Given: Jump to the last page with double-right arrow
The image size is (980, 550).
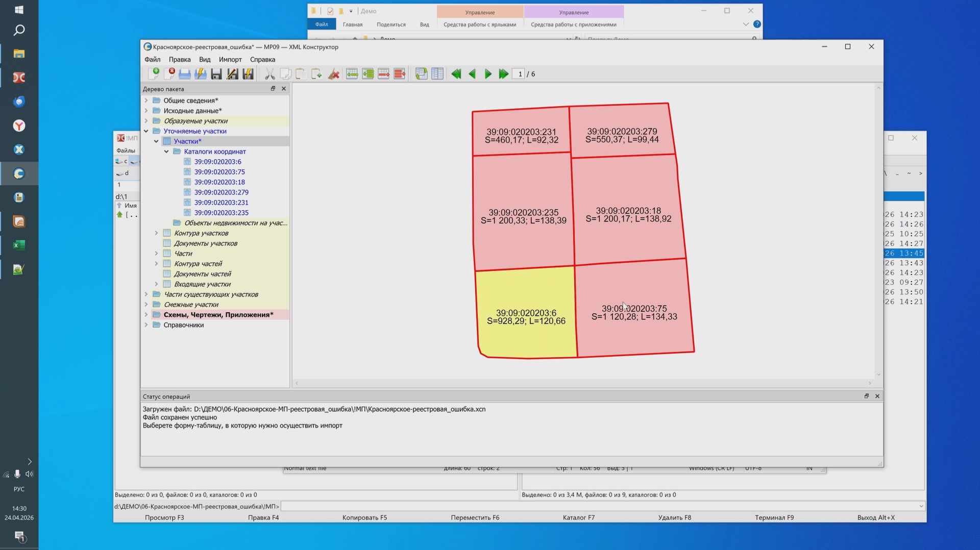Looking at the screenshot, I should [x=504, y=74].
